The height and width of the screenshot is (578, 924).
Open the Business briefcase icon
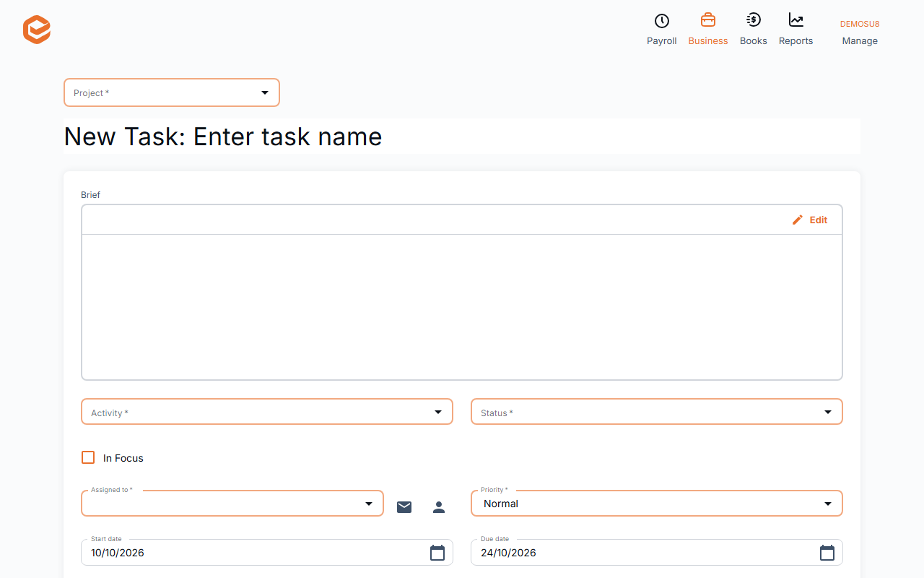coord(708,20)
